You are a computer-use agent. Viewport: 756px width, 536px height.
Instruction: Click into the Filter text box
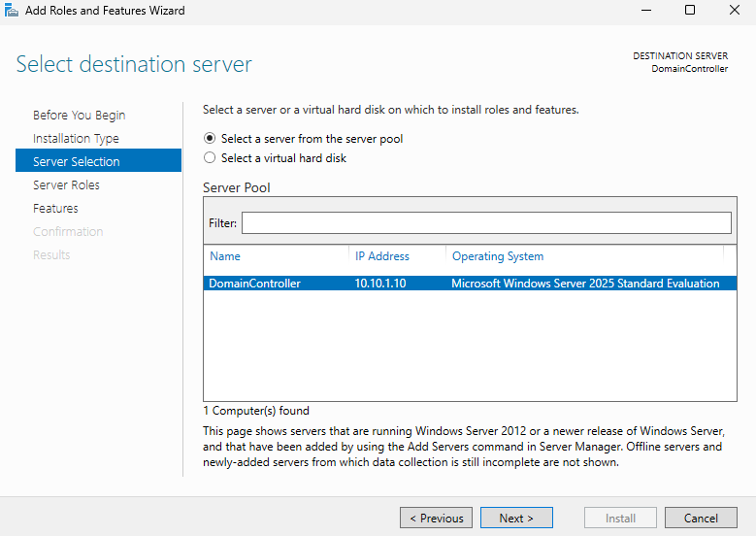pos(485,223)
